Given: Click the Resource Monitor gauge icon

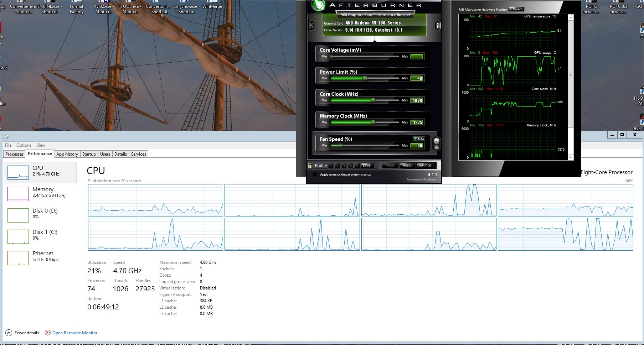Looking at the screenshot, I should [48, 333].
